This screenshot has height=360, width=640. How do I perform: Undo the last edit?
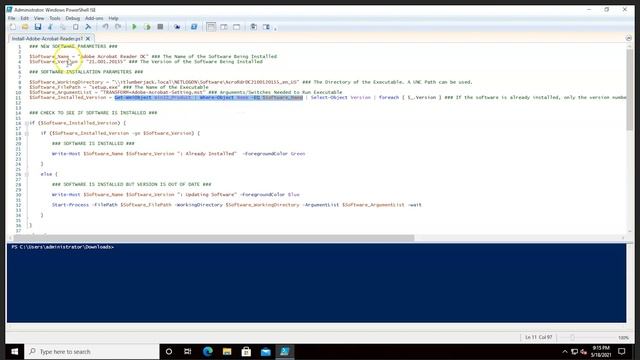pos(105,27)
